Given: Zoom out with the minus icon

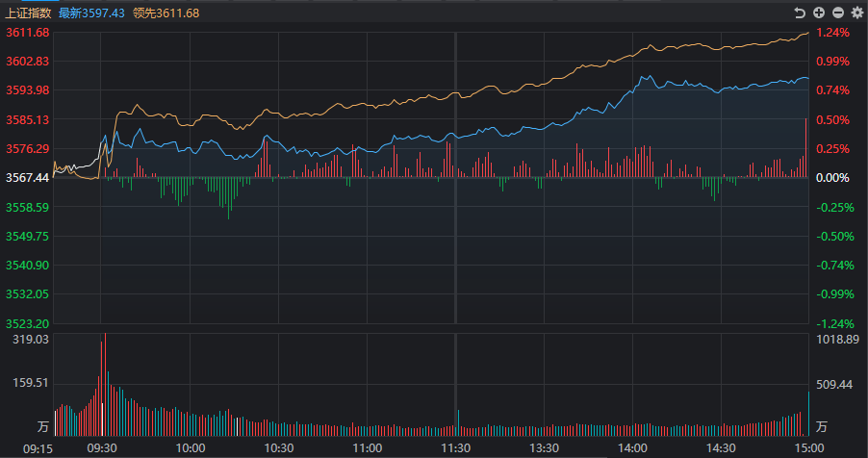Looking at the screenshot, I should (x=838, y=13).
